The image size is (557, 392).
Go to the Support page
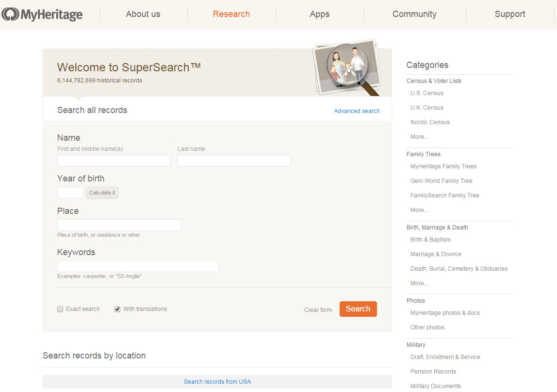(509, 14)
